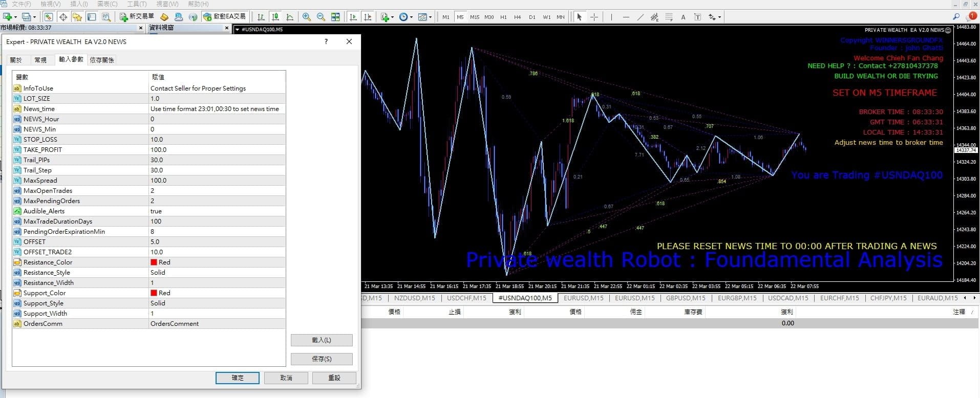Switch chart to candlesticks view

pyautogui.click(x=275, y=17)
